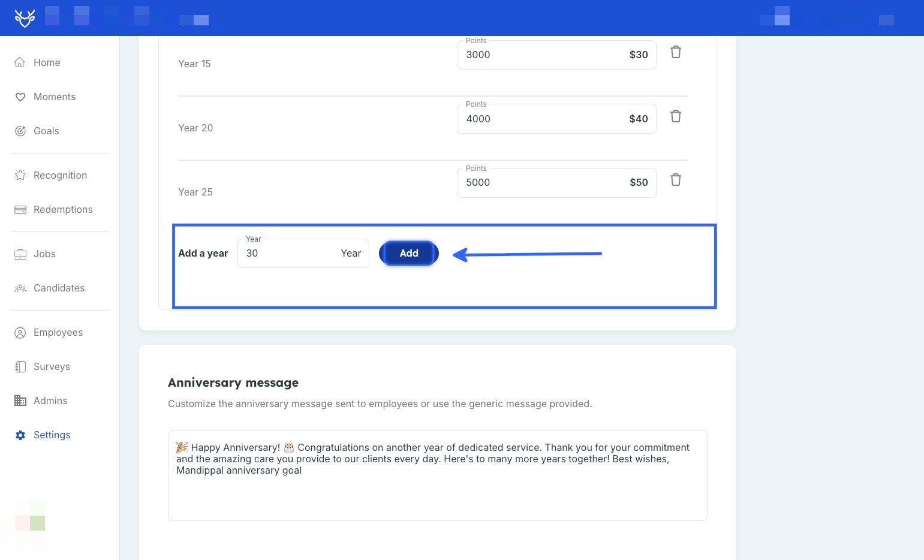The image size is (924, 560).
Task: Click the Employees person icon
Action: click(20, 332)
